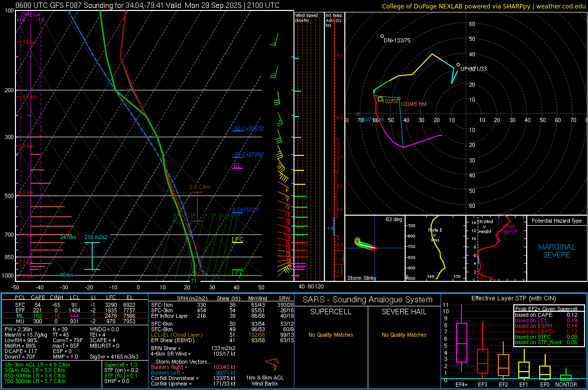Image resolution: width=588 pixels, height=390 pixels.
Task: Click the 1km & 6km AGL wind barbs icon
Action: (x=272, y=364)
